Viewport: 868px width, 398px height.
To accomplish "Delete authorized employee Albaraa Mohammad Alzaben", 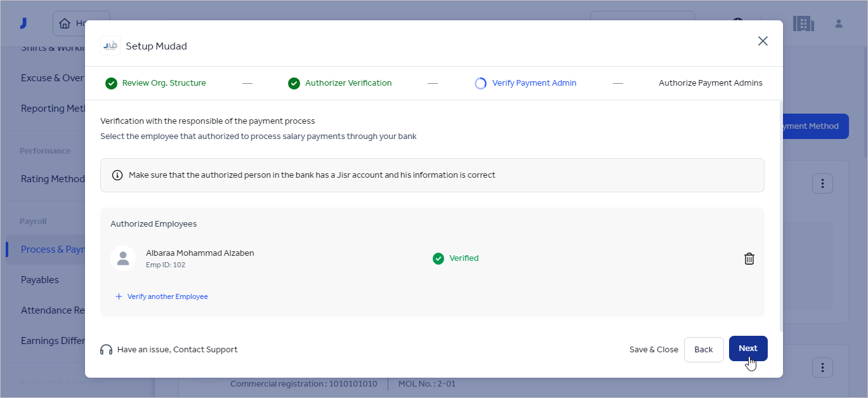I will [749, 258].
